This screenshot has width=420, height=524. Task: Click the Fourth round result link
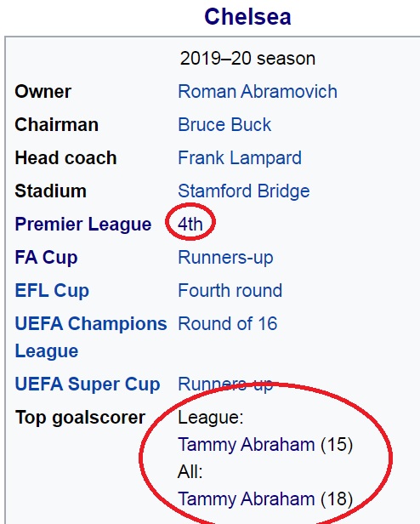click(x=230, y=290)
